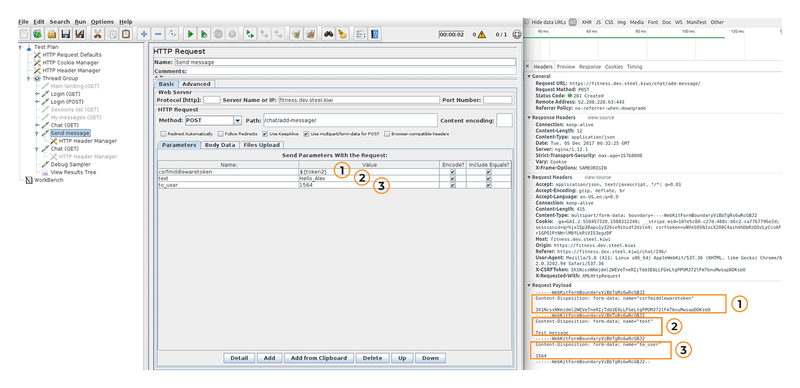The image size is (800, 388).
Task: Click the warning triangle errors indicator
Action: (x=481, y=35)
